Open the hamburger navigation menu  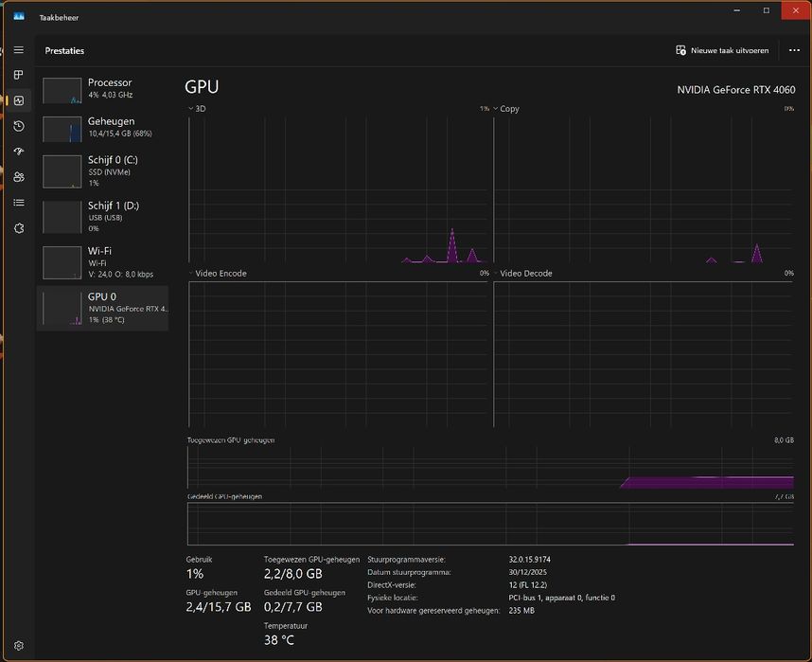pos(19,50)
